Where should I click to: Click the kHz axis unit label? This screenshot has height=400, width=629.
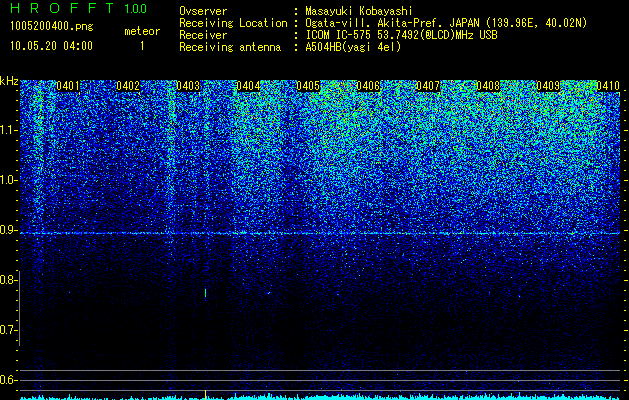[x=9, y=81]
